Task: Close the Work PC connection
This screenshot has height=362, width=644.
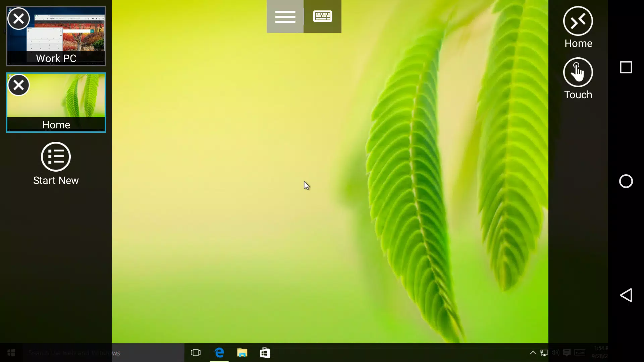Action: tap(18, 18)
